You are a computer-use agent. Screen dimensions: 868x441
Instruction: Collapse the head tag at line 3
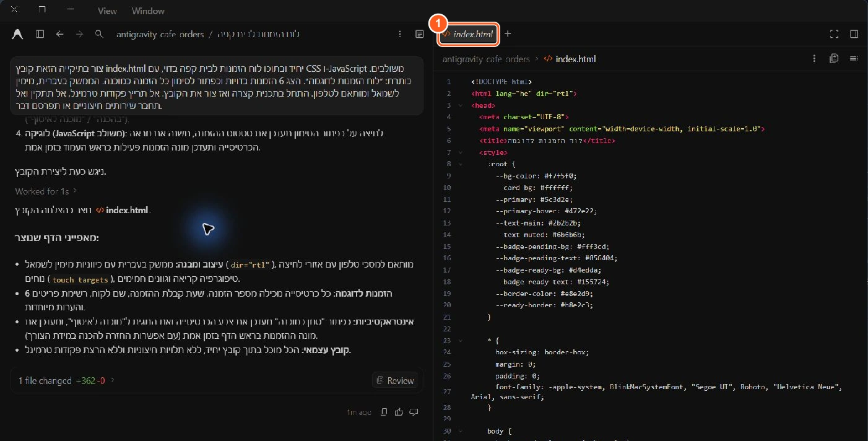pos(460,105)
